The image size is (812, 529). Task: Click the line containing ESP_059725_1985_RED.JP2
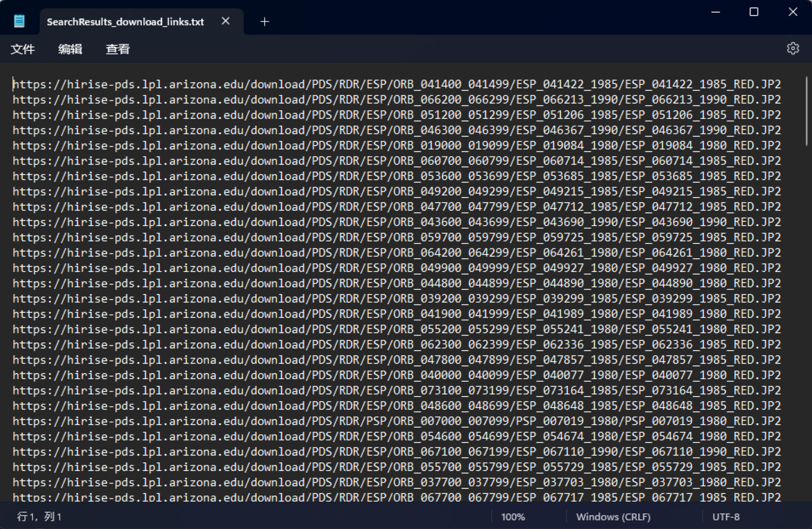coord(397,237)
